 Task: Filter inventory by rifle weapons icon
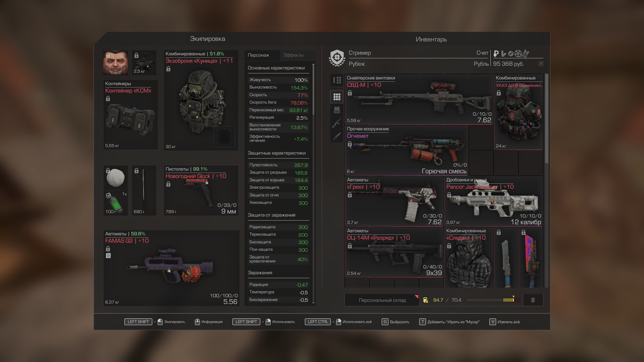337,123
